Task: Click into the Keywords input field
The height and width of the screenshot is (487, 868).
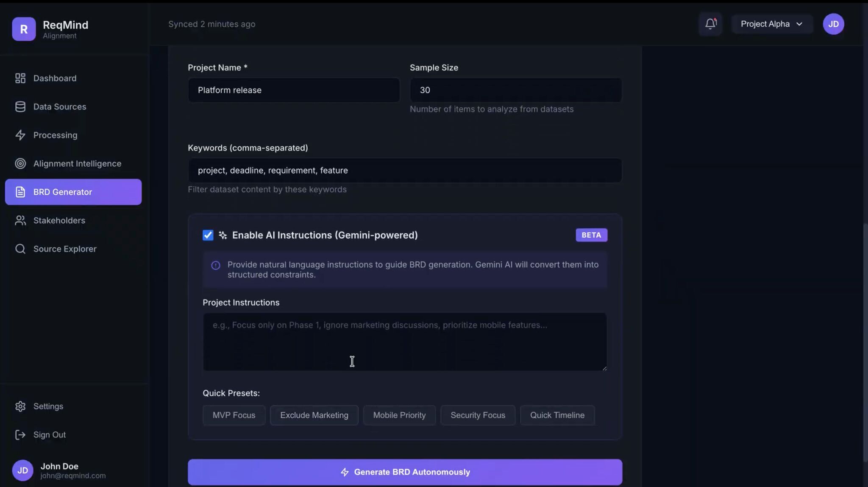Action: tap(405, 170)
